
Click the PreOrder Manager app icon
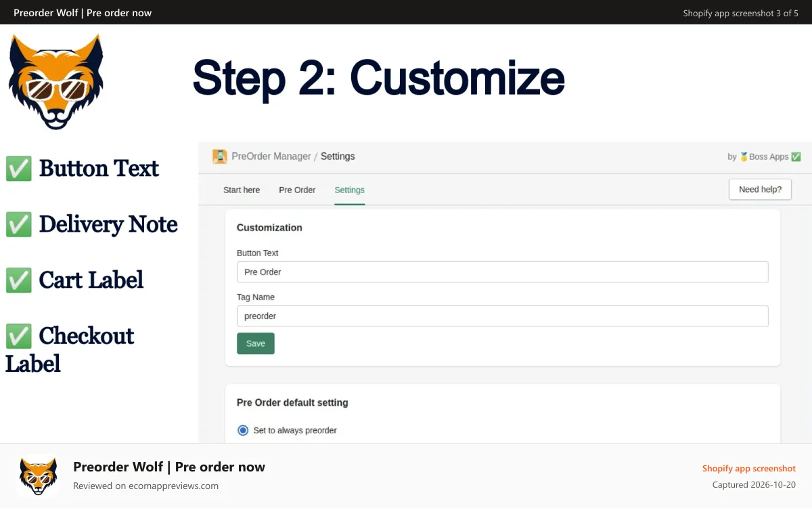[x=220, y=156]
